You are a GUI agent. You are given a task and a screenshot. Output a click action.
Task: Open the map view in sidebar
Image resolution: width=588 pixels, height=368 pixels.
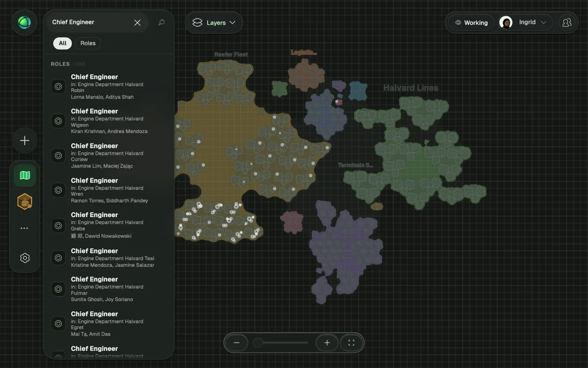25,175
